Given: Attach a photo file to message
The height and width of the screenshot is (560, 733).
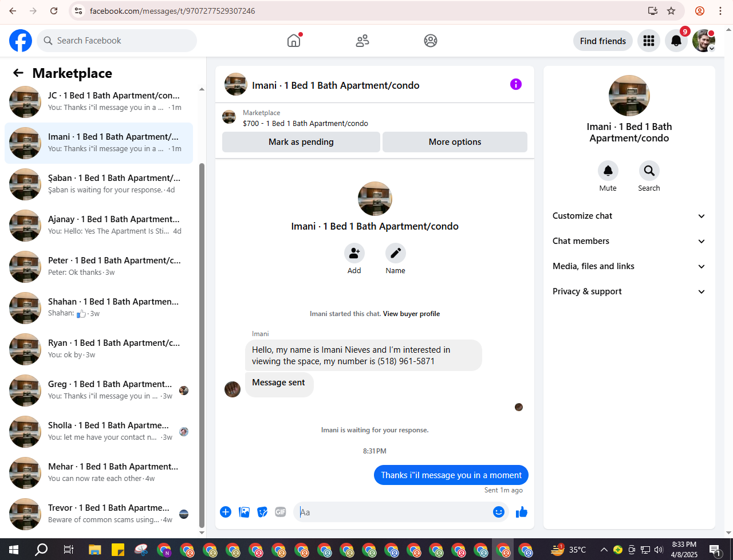Looking at the screenshot, I should pyautogui.click(x=244, y=512).
